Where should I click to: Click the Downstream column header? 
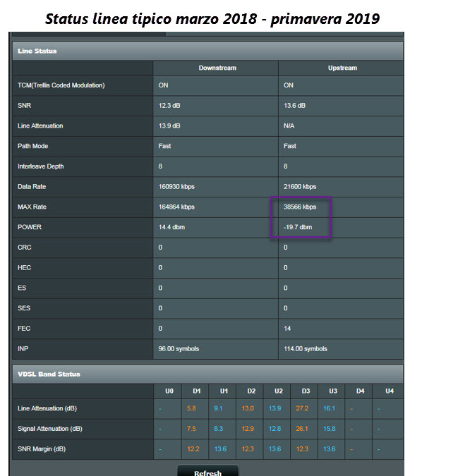click(x=217, y=68)
